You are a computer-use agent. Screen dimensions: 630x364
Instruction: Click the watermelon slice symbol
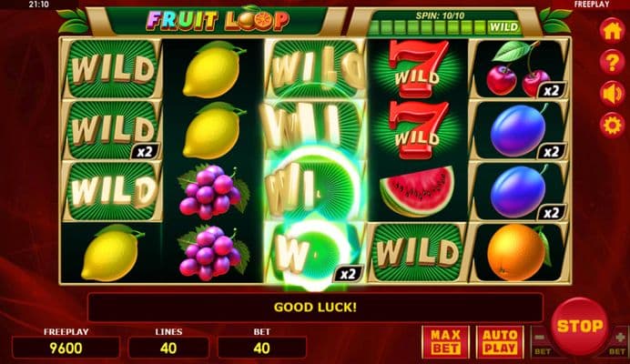418,191
